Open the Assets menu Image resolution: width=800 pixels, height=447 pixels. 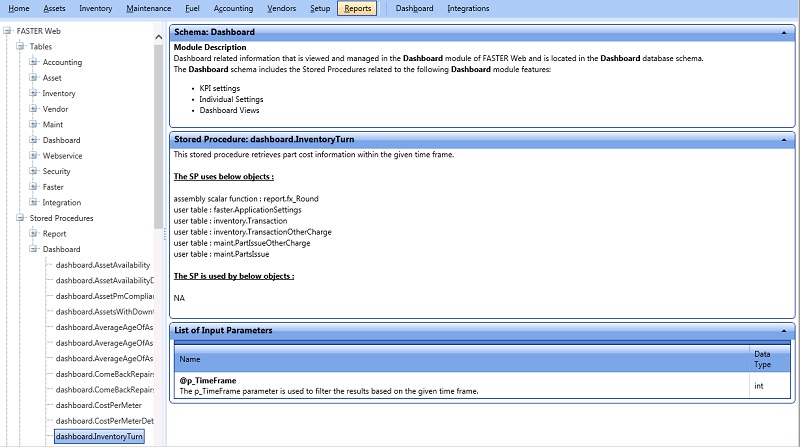[x=54, y=8]
